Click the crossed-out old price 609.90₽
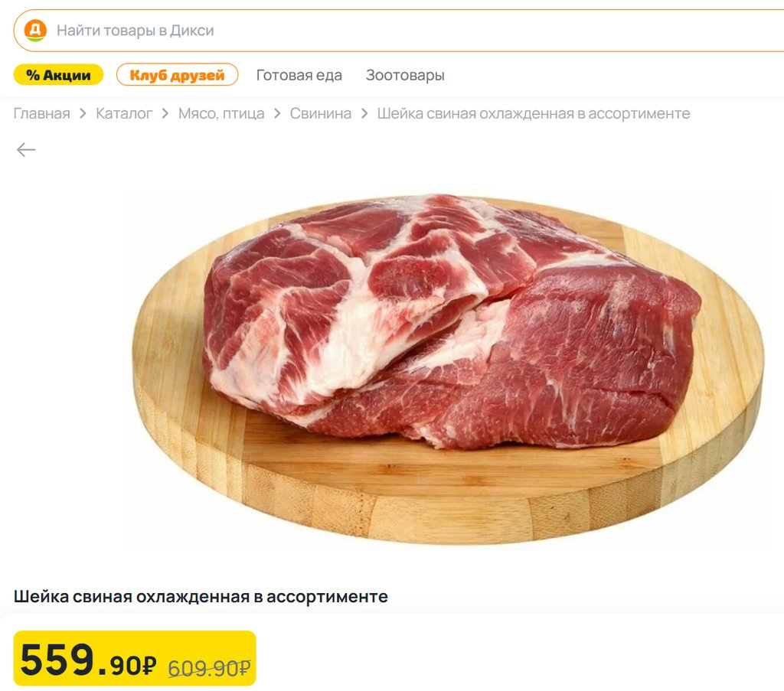 click(209, 668)
